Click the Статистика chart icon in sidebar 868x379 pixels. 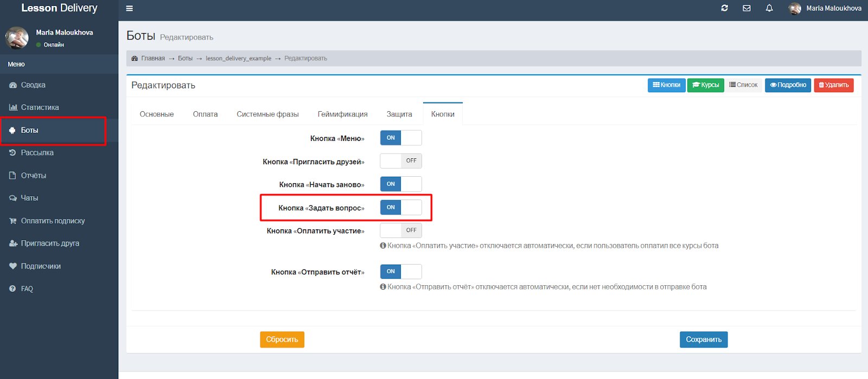[13, 107]
